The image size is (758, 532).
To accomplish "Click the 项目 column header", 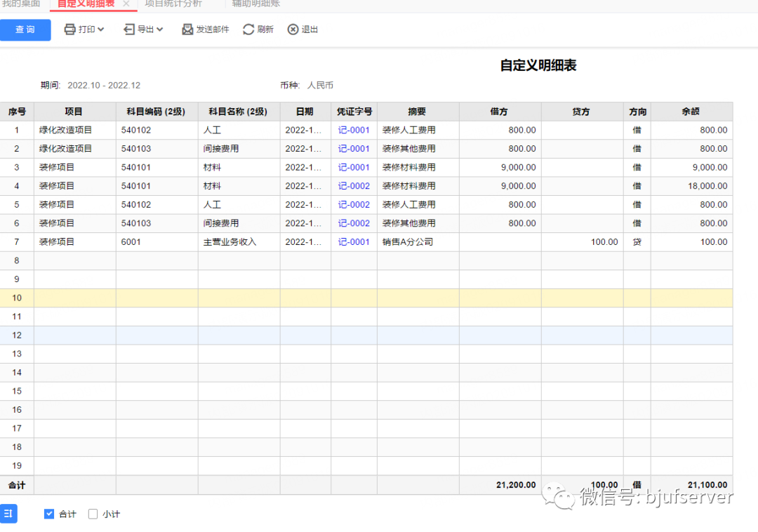I will pyautogui.click(x=75, y=112).
